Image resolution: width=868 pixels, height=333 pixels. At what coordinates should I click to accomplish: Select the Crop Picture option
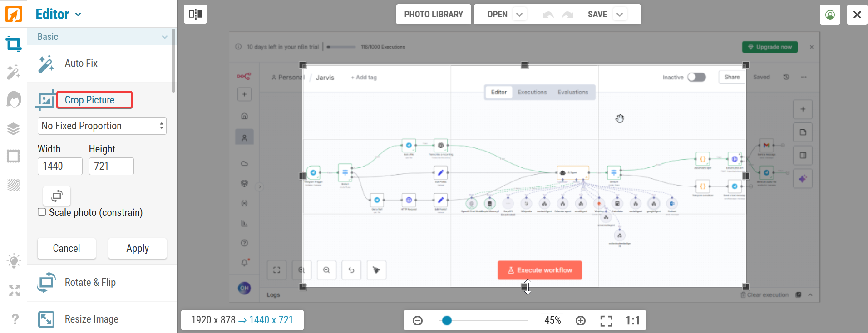pyautogui.click(x=89, y=100)
